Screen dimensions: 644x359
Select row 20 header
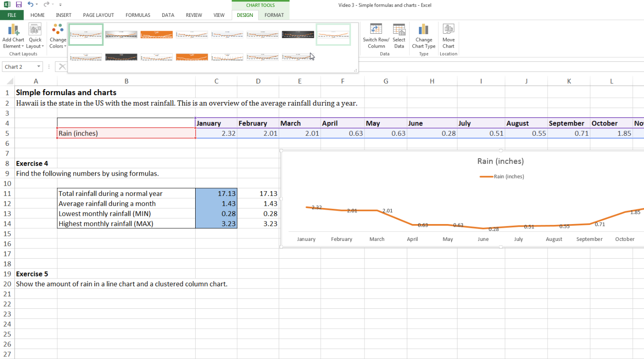point(7,284)
